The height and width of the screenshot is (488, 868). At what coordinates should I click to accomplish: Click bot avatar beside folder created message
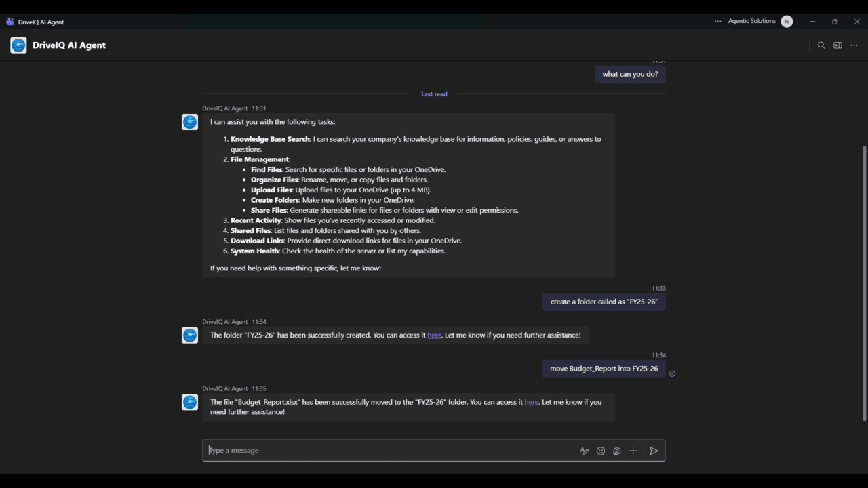click(190, 335)
